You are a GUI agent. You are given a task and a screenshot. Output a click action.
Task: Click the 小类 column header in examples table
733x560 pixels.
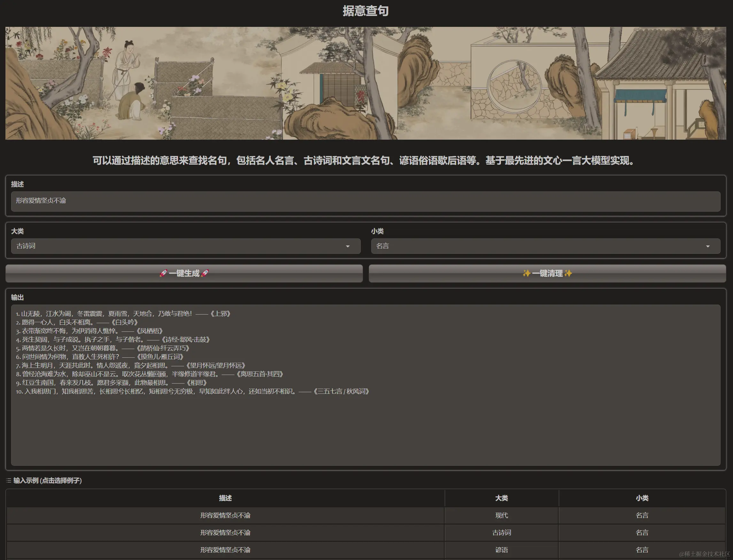[x=642, y=498]
